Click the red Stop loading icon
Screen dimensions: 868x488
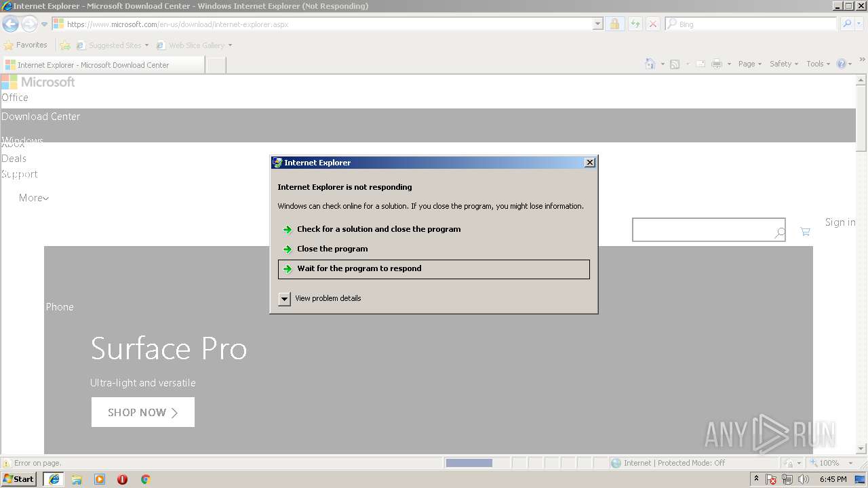pos(652,24)
